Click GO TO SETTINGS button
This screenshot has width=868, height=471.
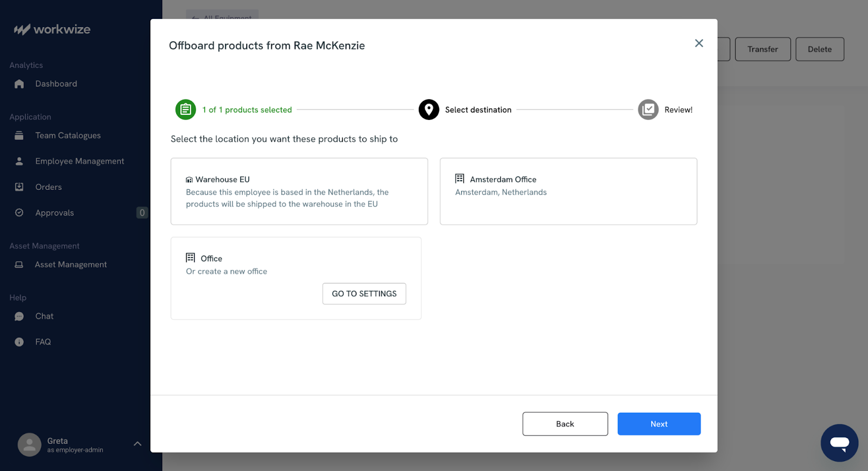[364, 294]
